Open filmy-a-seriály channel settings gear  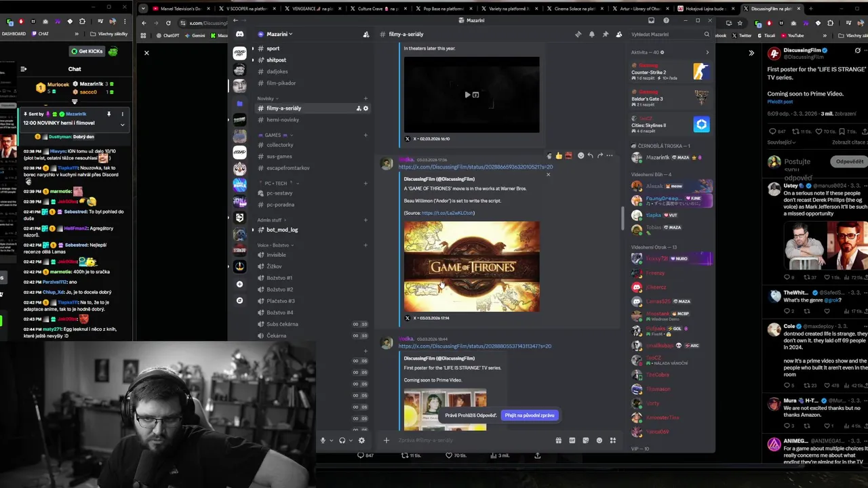pos(366,108)
